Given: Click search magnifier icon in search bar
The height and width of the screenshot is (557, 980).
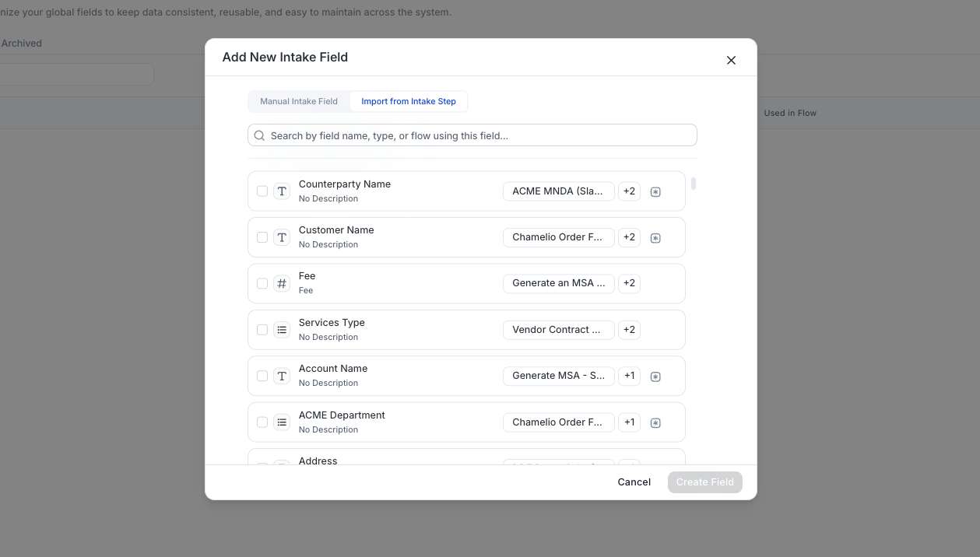Looking at the screenshot, I should (x=260, y=135).
